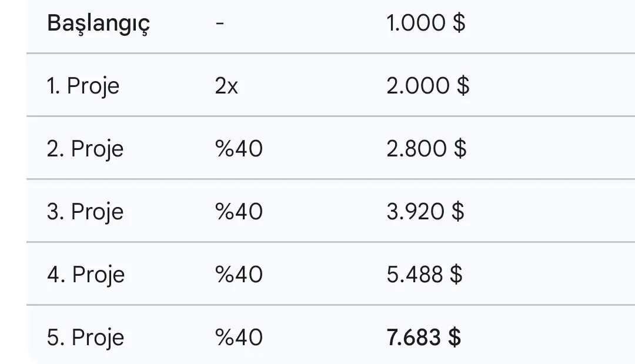Click the Başlangıç row label

click(x=98, y=24)
